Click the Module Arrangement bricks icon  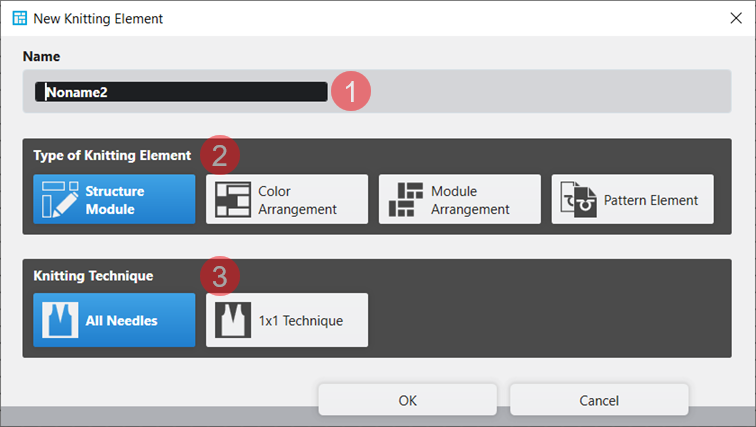pos(406,200)
